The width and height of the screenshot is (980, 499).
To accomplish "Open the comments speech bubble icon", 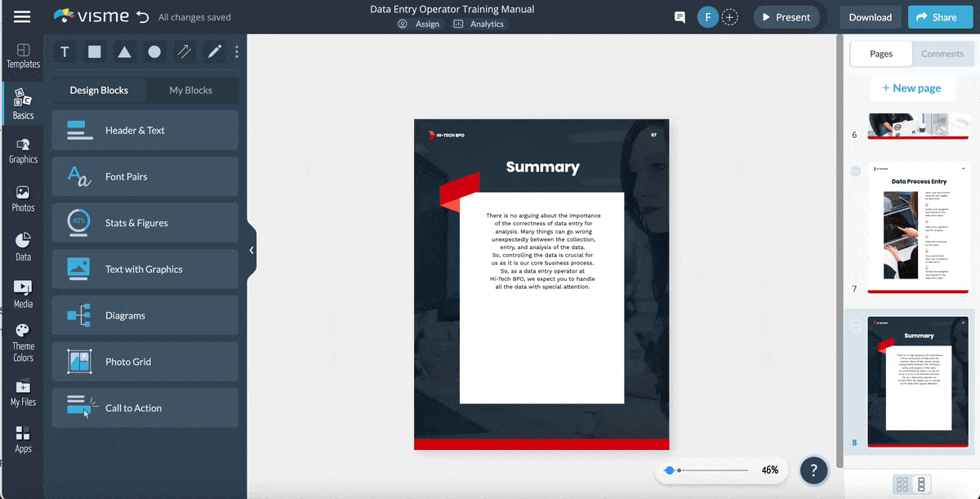I will (x=679, y=17).
